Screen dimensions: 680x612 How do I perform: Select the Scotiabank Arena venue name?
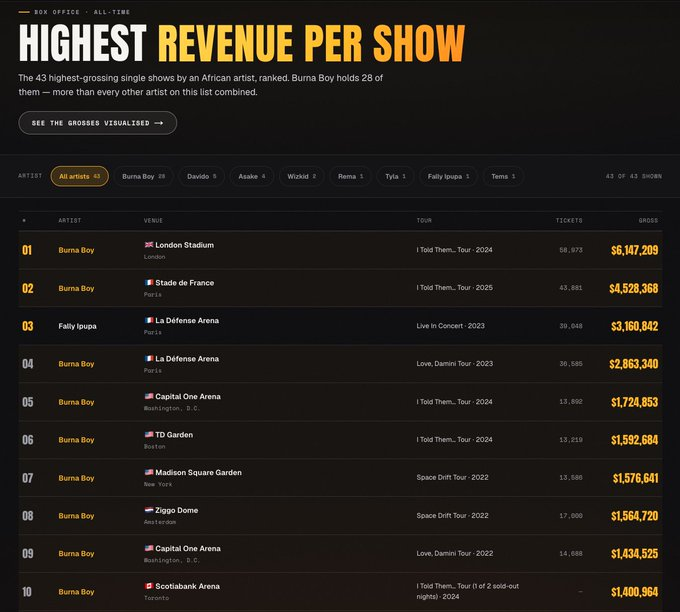pyautogui.click(x=187, y=586)
